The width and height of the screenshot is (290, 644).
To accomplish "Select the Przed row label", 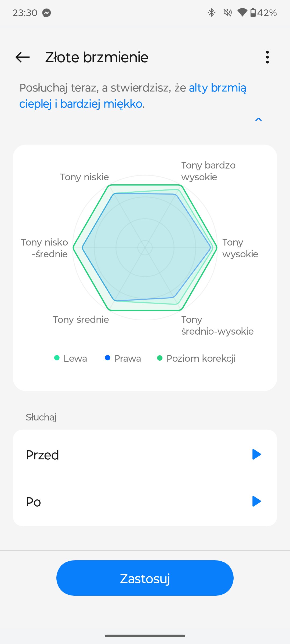I will point(42,455).
